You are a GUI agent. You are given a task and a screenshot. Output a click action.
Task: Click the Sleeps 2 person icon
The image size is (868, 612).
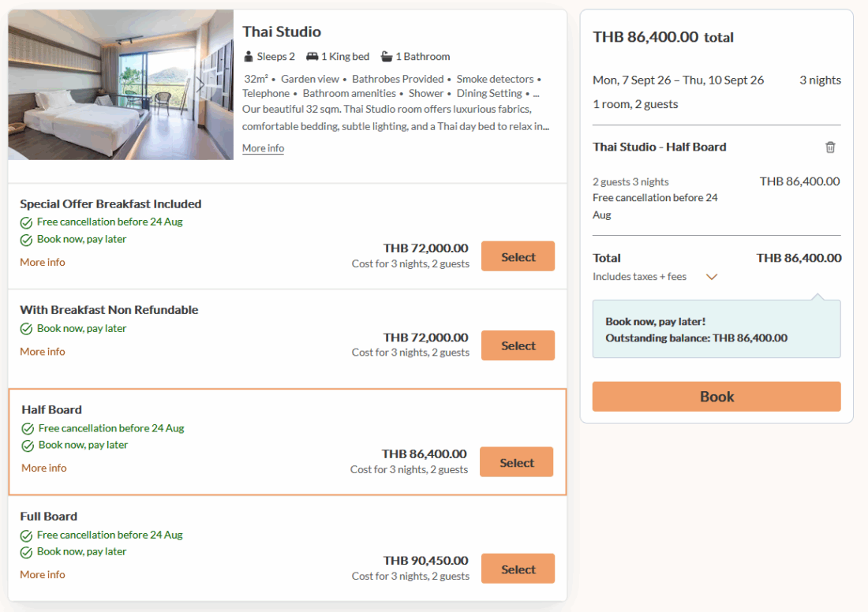coord(249,57)
